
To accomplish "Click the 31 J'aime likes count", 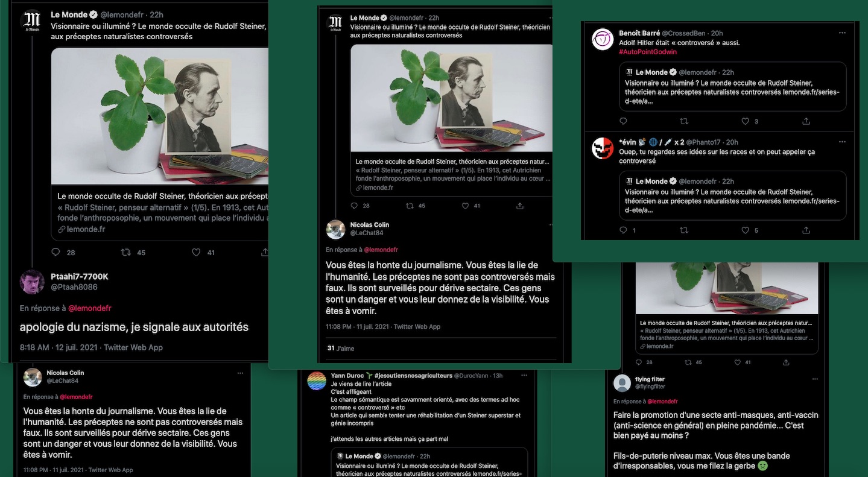I will coord(341,348).
